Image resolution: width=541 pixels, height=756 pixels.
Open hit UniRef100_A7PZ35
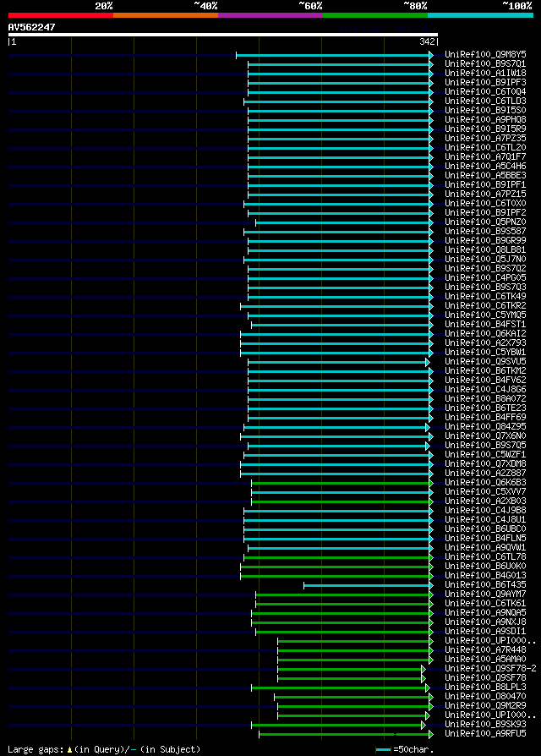point(485,139)
